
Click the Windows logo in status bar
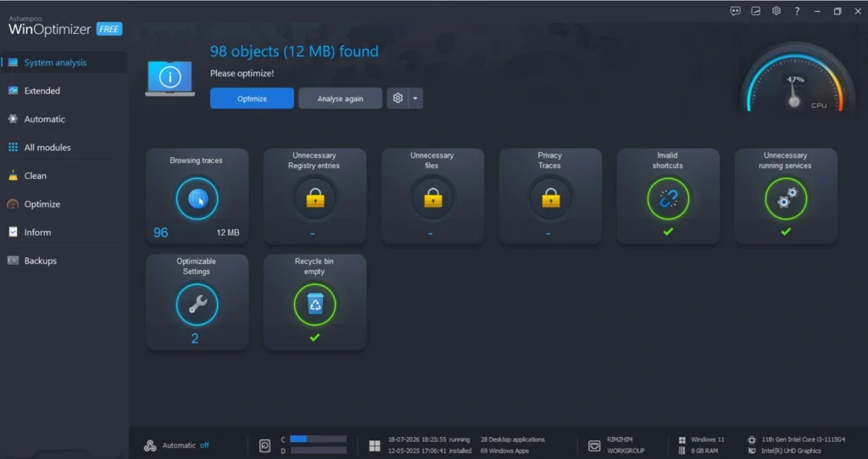[375, 445]
